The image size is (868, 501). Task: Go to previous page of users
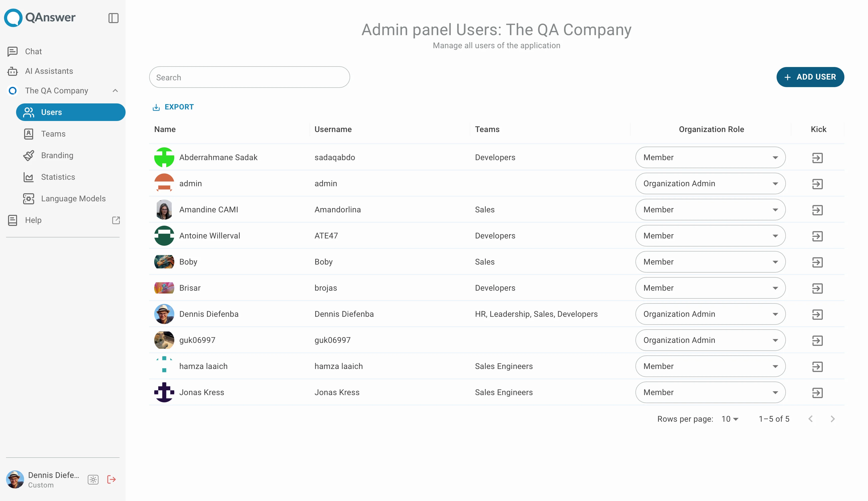[810, 419]
